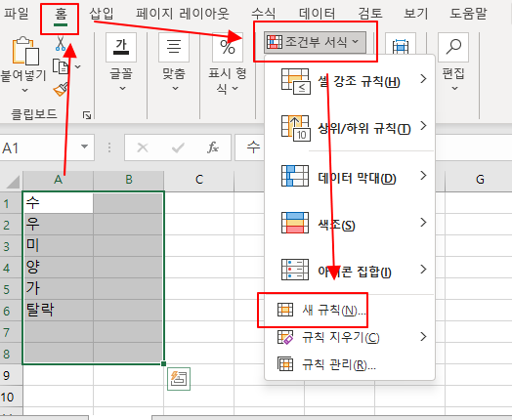
Task: Open the 수식 ribbon tab
Action: 263,14
